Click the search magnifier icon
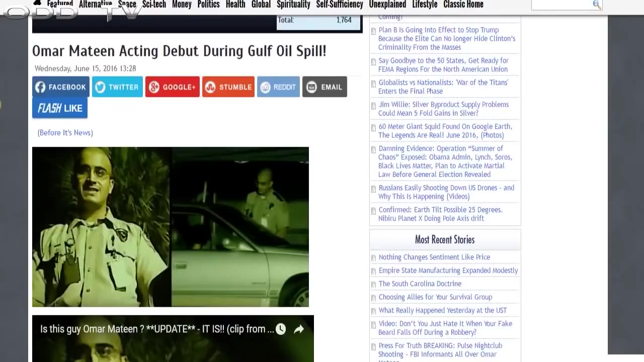The width and height of the screenshot is (644, 362). coord(597,5)
